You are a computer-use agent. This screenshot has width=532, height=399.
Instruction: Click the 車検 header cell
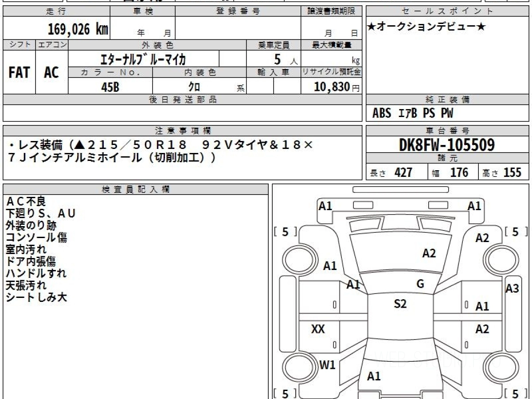[142, 12]
